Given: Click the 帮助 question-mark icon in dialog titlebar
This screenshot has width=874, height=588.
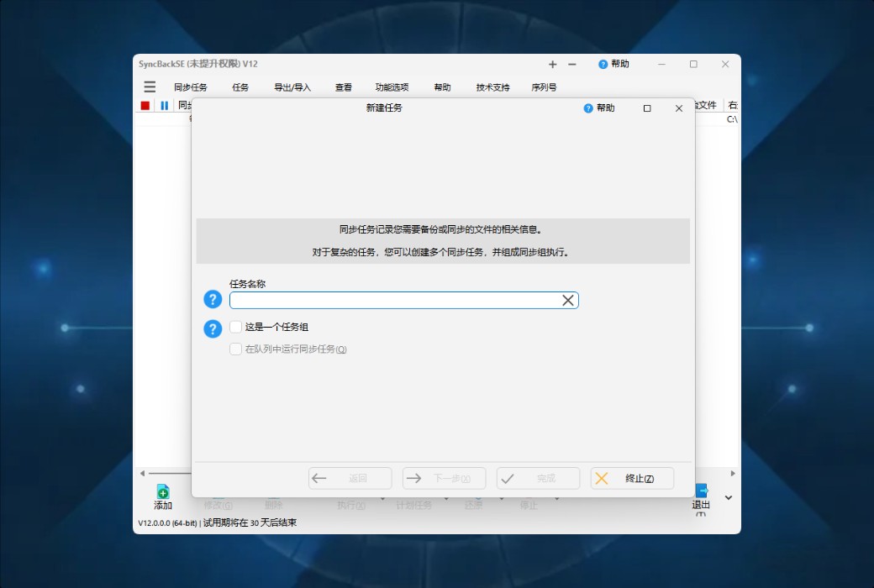Looking at the screenshot, I should click(588, 108).
